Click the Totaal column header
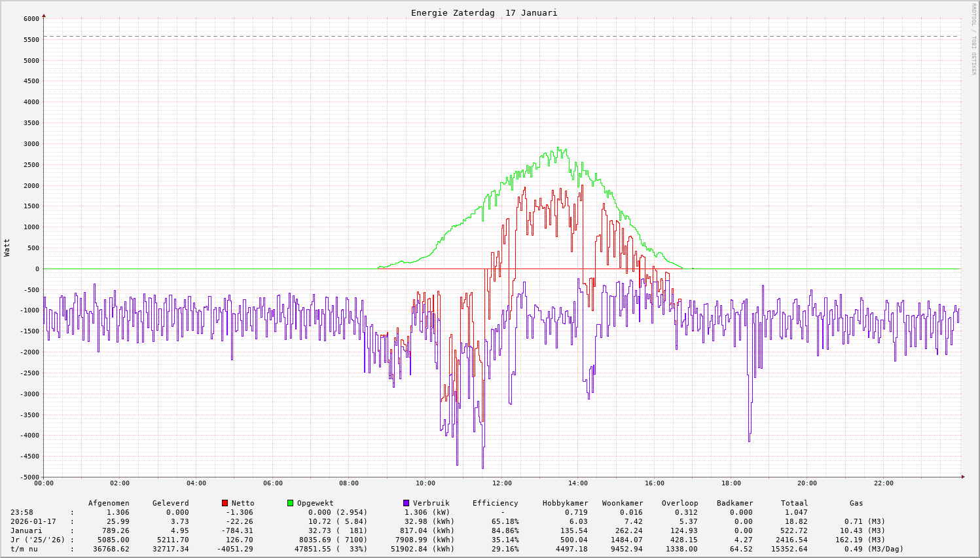This screenshot has width=980, height=558. (794, 503)
